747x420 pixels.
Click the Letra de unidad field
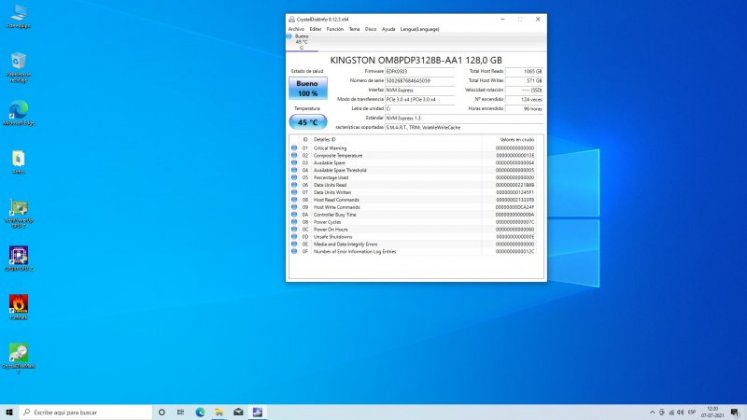click(x=420, y=109)
